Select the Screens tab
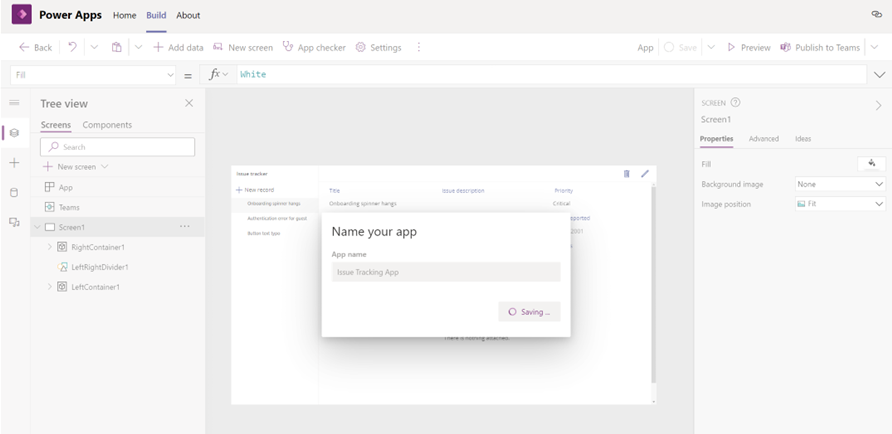The width and height of the screenshot is (892, 434). click(56, 125)
